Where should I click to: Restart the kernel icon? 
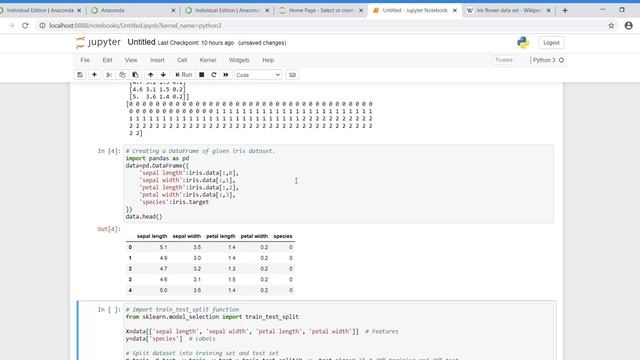coord(213,75)
